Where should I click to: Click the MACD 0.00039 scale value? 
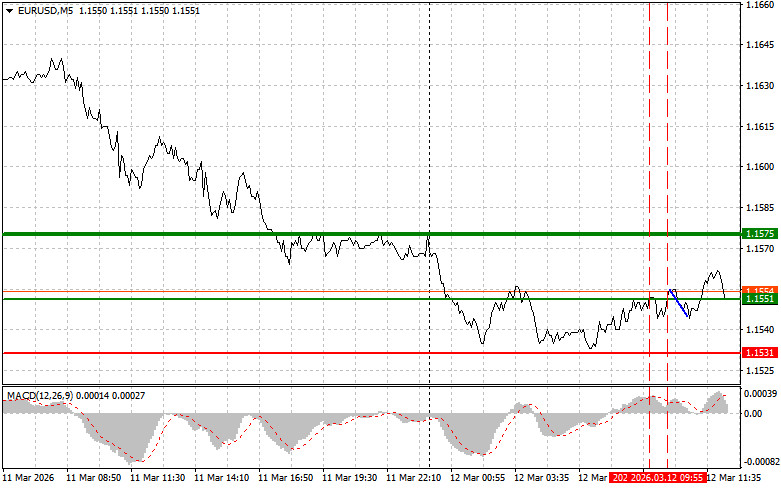(761, 394)
